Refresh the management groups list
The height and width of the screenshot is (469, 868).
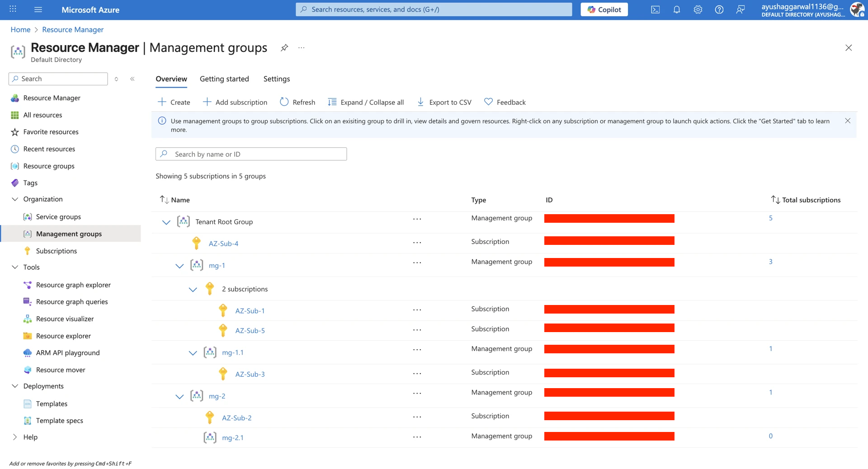[x=297, y=102]
